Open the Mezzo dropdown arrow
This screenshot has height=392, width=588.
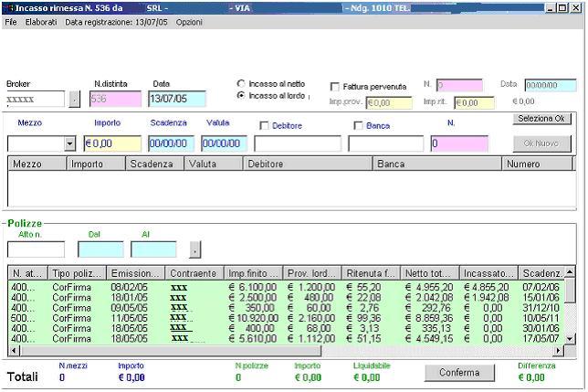(x=69, y=143)
